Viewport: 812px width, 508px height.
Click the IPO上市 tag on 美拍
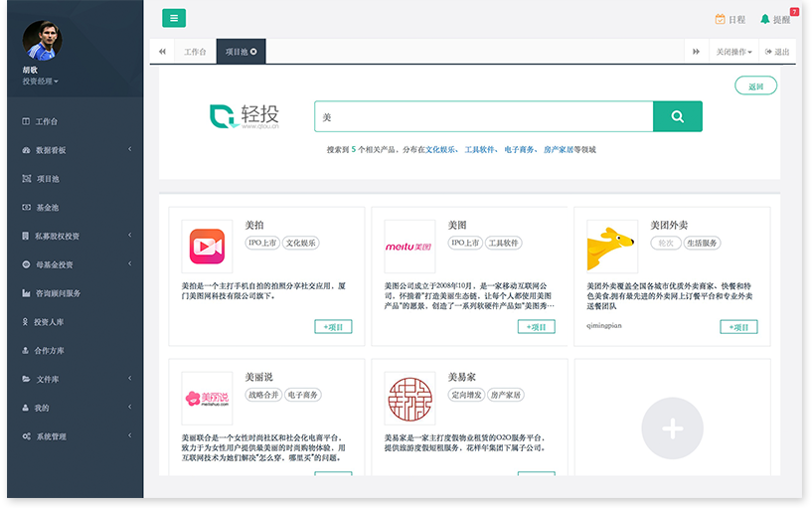(x=262, y=243)
